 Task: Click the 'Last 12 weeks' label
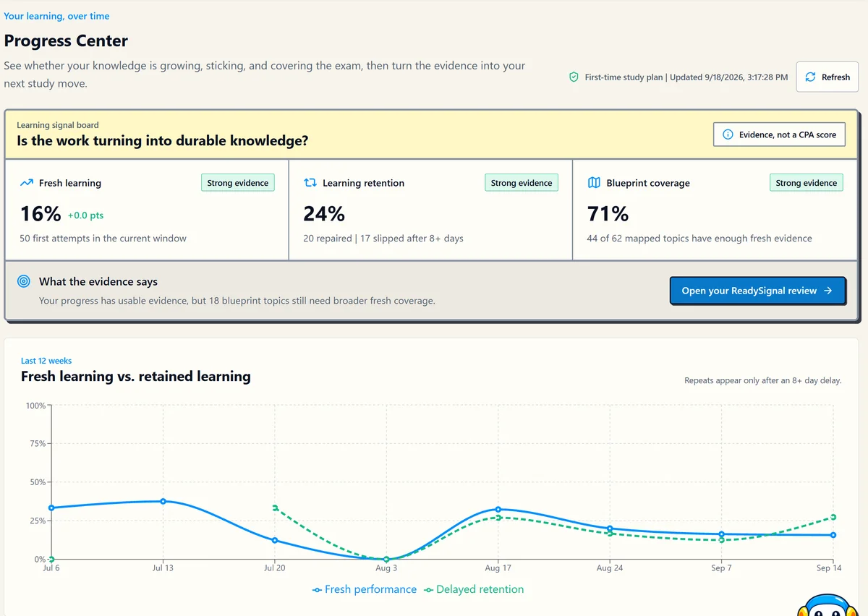46,361
